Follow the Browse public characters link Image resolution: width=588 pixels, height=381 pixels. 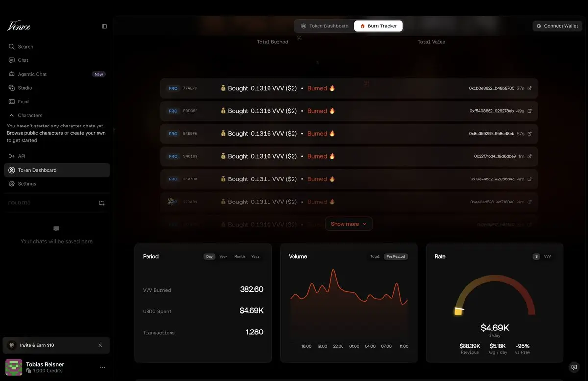click(35, 133)
